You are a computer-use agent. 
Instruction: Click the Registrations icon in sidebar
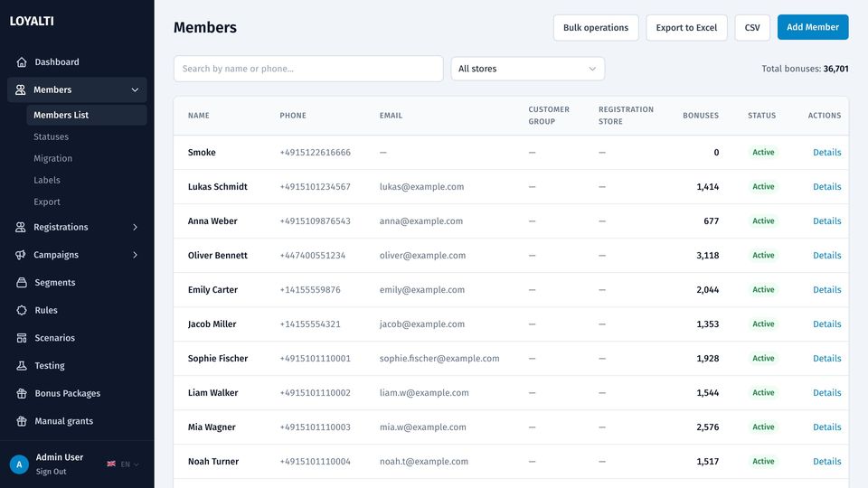[21, 227]
